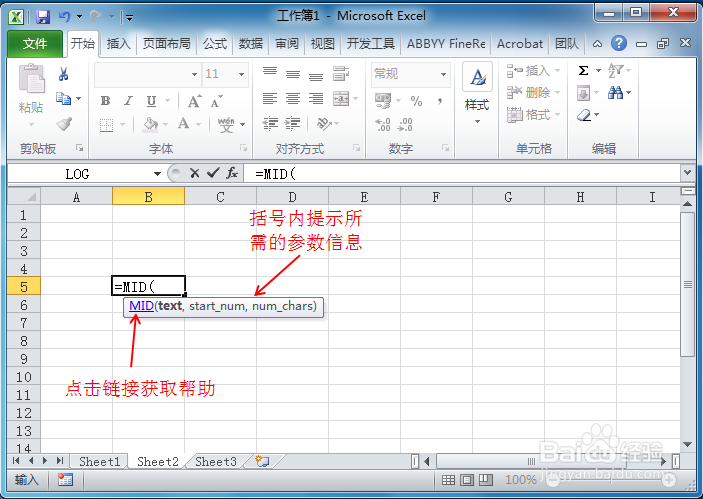This screenshot has height=499, width=703.
Task: Click the Excel Help question mark
Action: click(x=619, y=43)
